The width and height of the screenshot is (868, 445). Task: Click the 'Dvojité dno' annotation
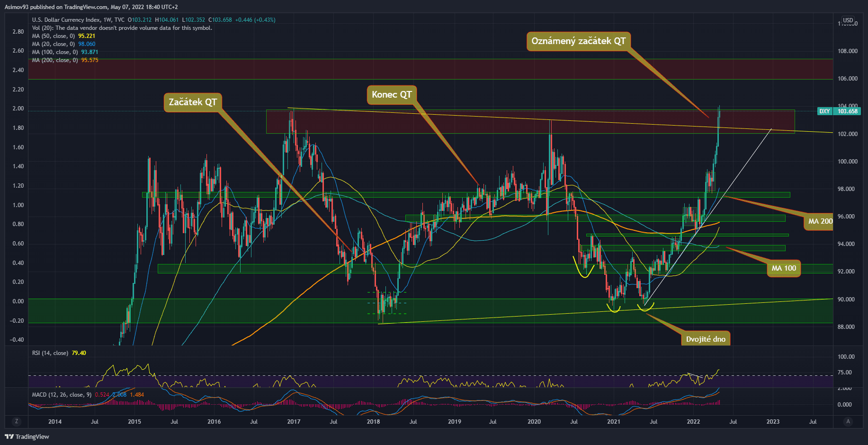[705, 339]
